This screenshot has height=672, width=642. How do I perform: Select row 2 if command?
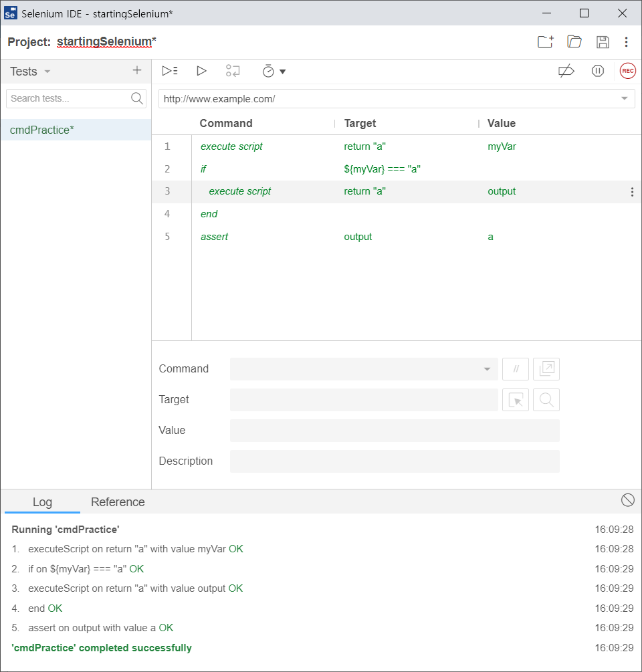tap(397, 169)
